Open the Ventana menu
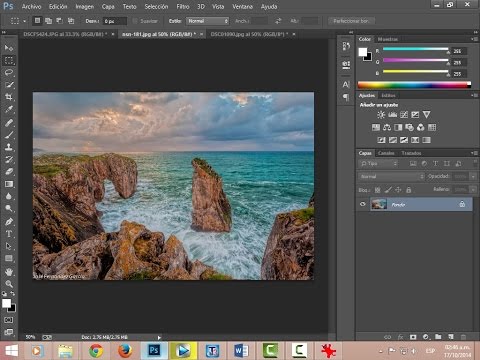This screenshot has width=480, height=360. (242, 7)
